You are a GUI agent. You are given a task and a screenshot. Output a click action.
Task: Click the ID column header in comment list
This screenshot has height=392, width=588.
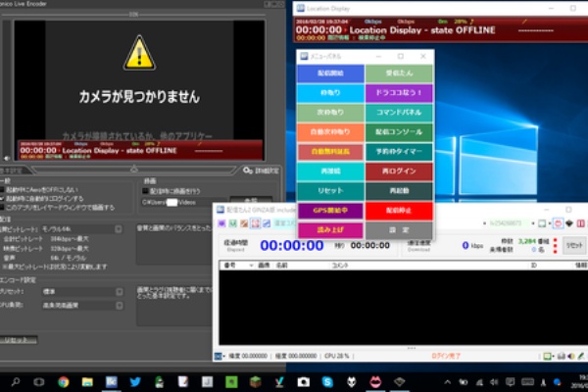point(534,266)
